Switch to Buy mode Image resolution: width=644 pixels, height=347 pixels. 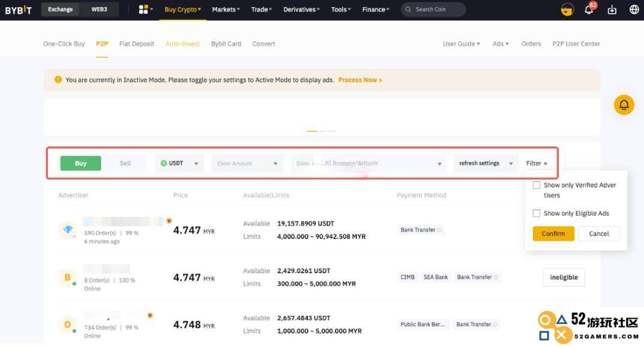tap(80, 163)
